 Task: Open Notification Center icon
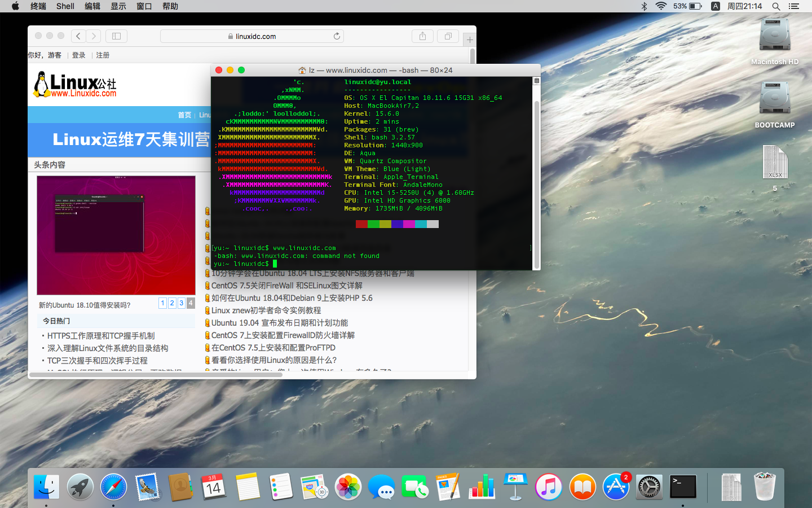click(794, 6)
